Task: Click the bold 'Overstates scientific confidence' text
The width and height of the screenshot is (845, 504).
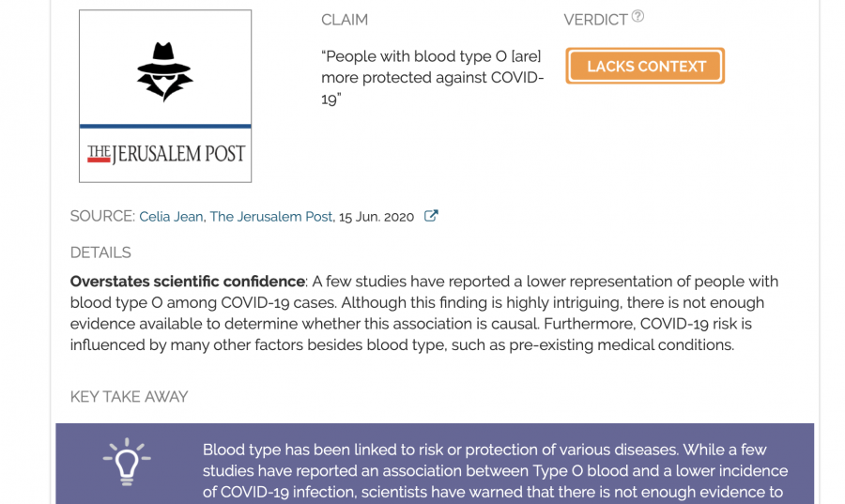Action: click(x=188, y=282)
